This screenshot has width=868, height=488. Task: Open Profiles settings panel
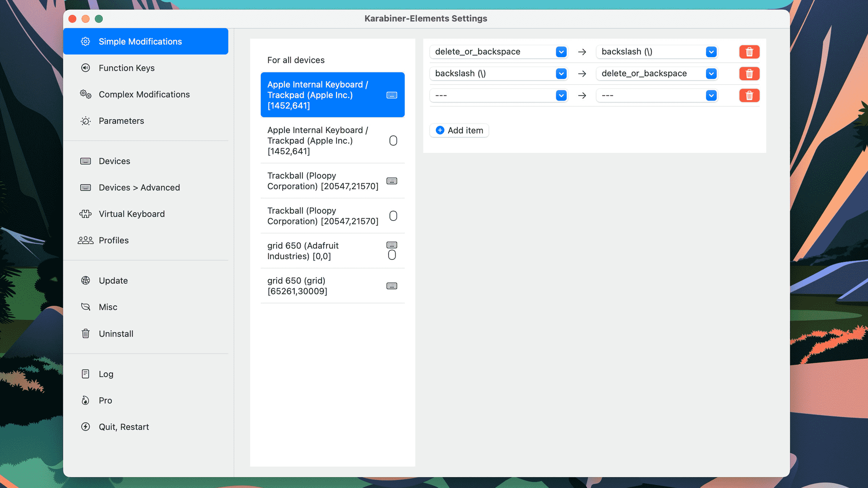click(113, 240)
